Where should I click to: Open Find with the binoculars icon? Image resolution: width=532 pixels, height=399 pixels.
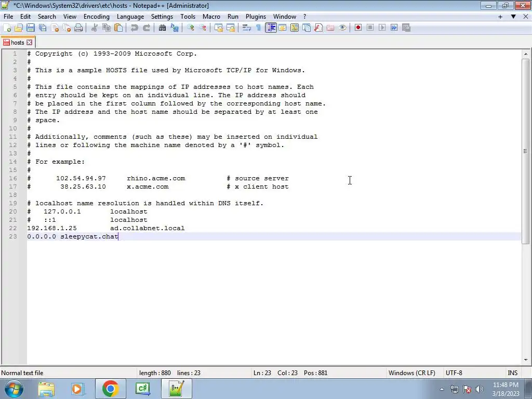[x=162, y=28]
